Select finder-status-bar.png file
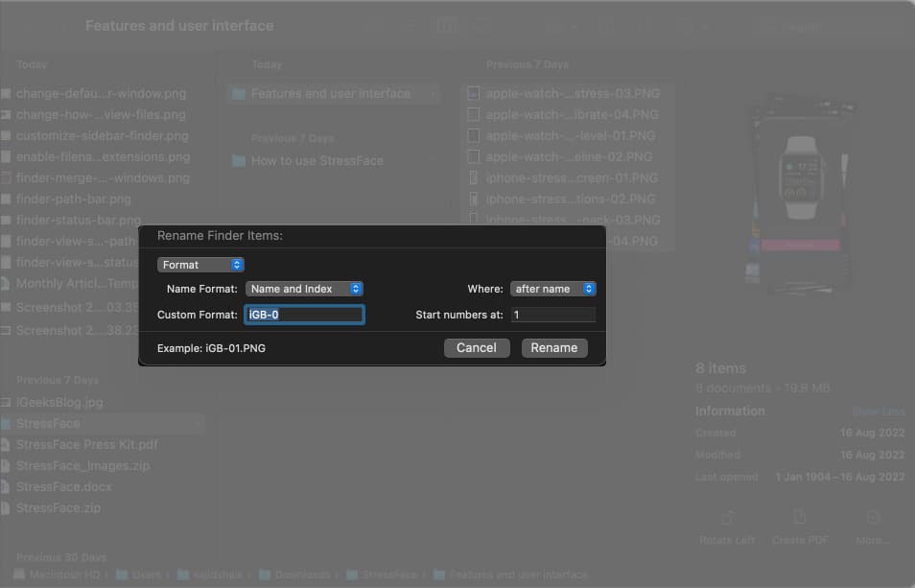915x588 pixels. (79, 220)
